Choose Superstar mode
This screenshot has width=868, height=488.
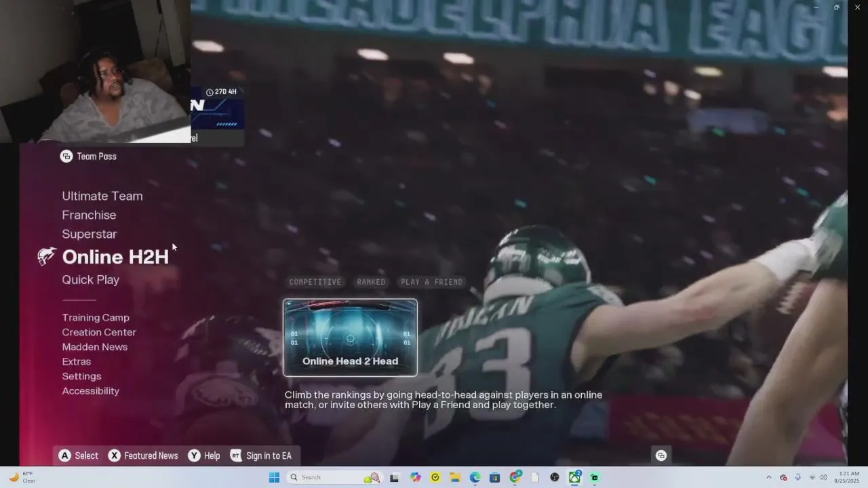[90, 234]
